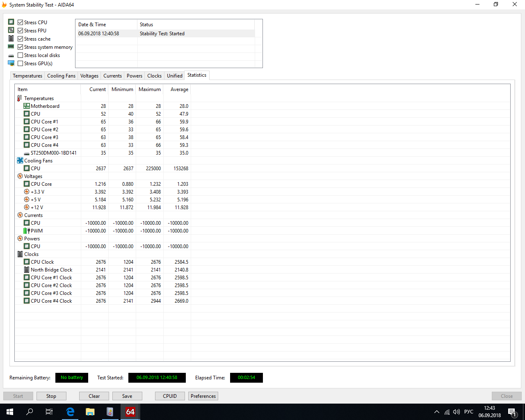
Task: Click the Stress cache chip icon
Action: pos(11,38)
